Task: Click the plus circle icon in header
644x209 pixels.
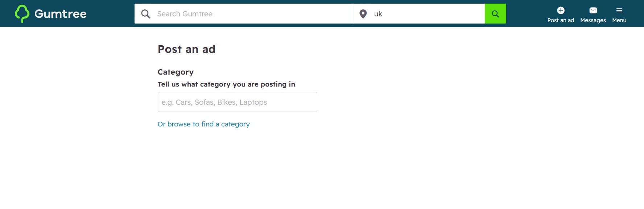Action: pyautogui.click(x=561, y=10)
